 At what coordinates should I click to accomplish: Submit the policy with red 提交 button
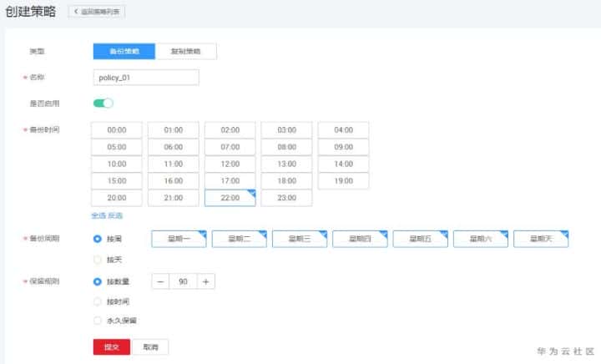click(112, 346)
